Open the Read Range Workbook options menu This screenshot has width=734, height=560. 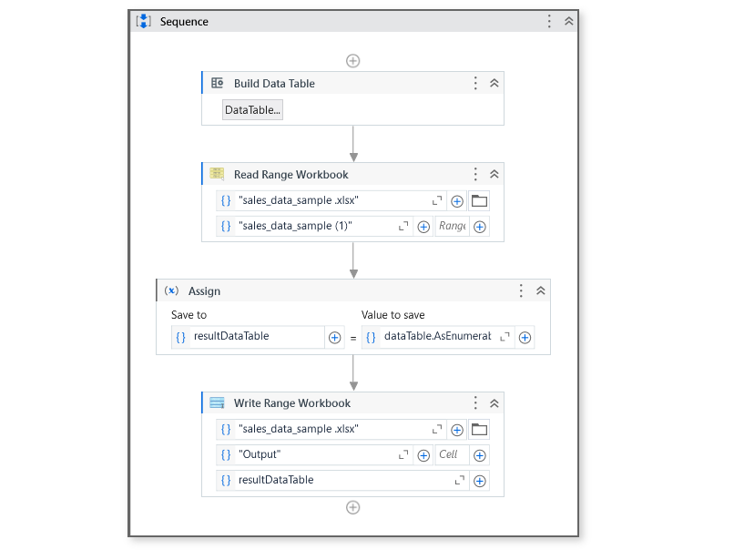pos(474,174)
